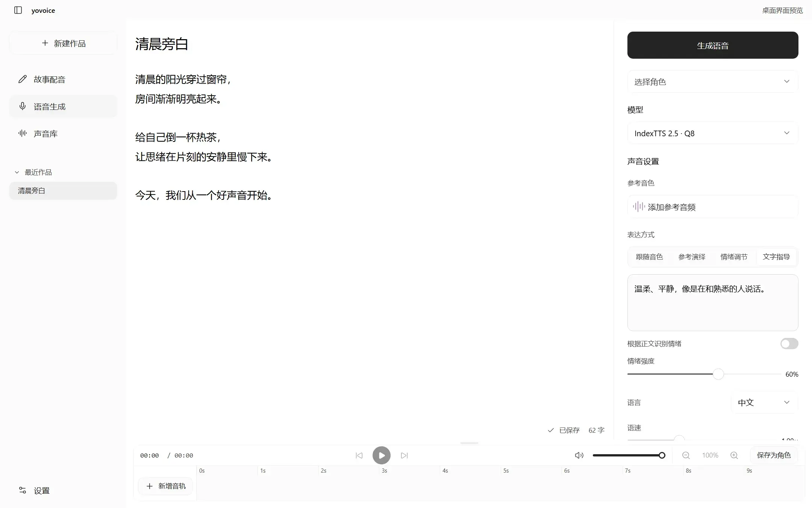The width and height of the screenshot is (812, 508).
Task: Click the 桌面界面预览 link
Action: (782, 11)
